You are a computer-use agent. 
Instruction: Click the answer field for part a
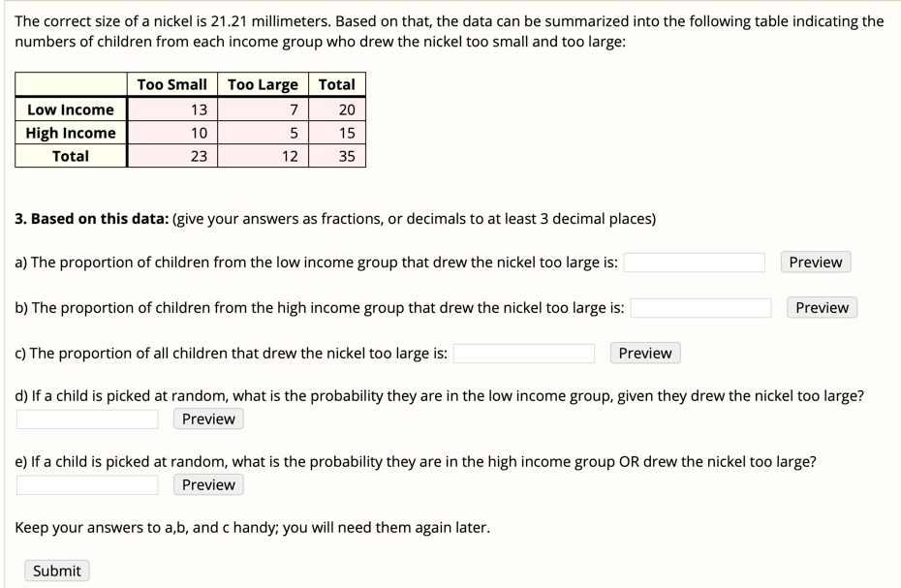point(694,261)
